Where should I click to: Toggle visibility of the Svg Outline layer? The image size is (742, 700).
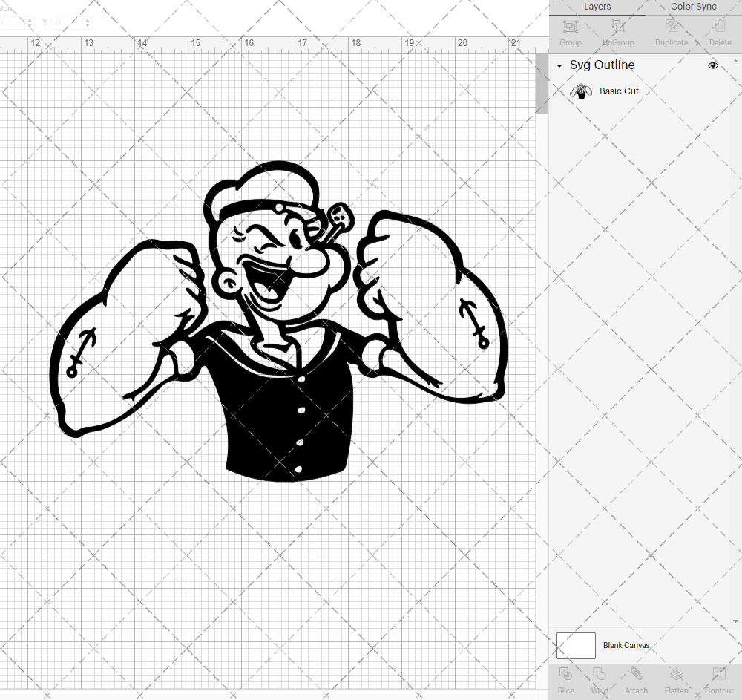click(713, 65)
